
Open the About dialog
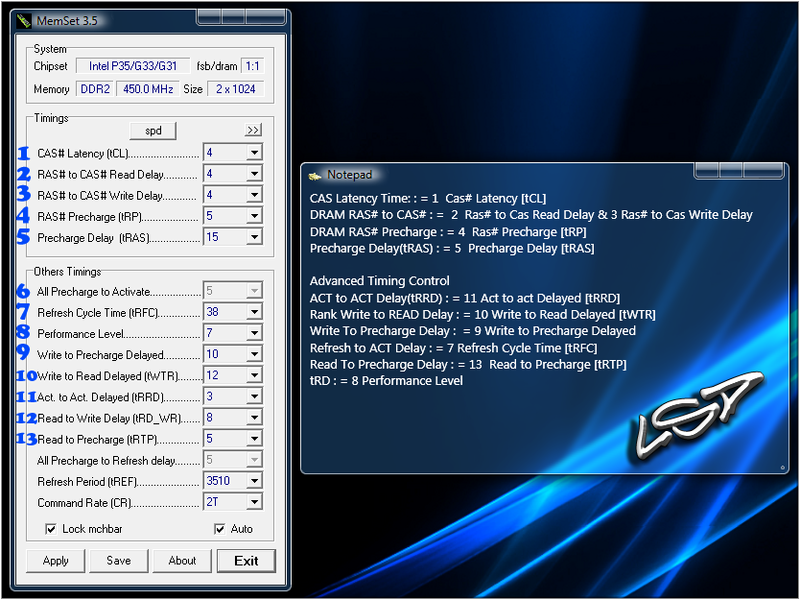point(182,561)
